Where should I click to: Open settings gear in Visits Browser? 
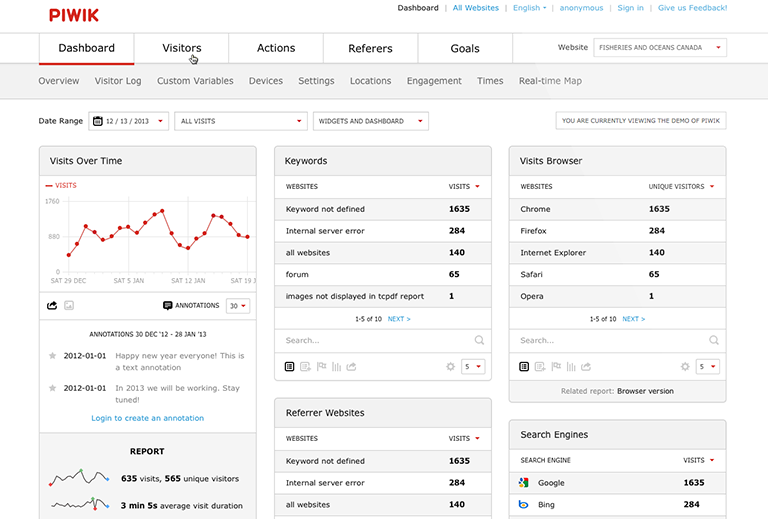pos(685,367)
